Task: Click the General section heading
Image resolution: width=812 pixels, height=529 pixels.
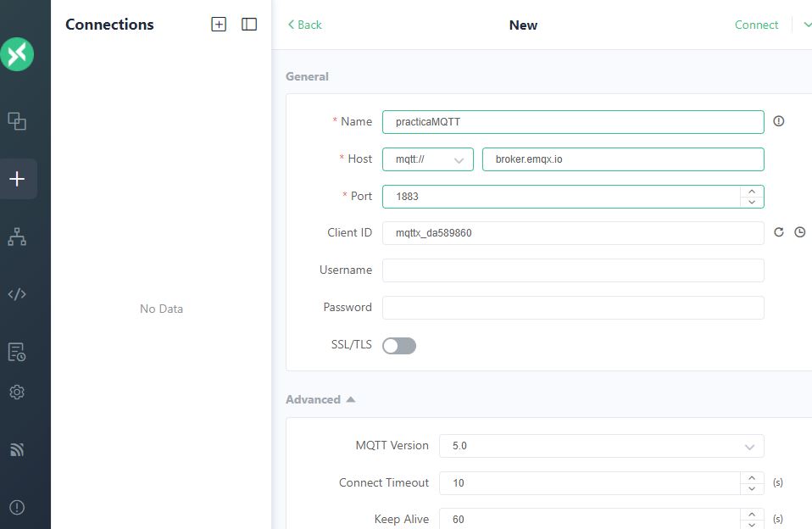Action: click(x=307, y=76)
